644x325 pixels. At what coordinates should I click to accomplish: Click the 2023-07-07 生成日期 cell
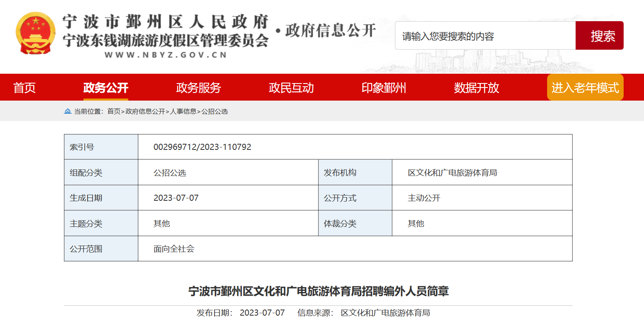(x=176, y=198)
